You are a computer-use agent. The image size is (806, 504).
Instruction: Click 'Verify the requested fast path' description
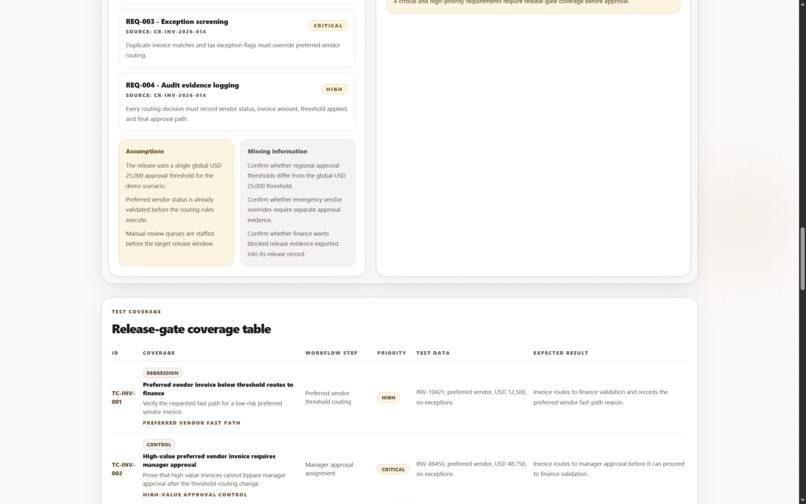point(212,408)
